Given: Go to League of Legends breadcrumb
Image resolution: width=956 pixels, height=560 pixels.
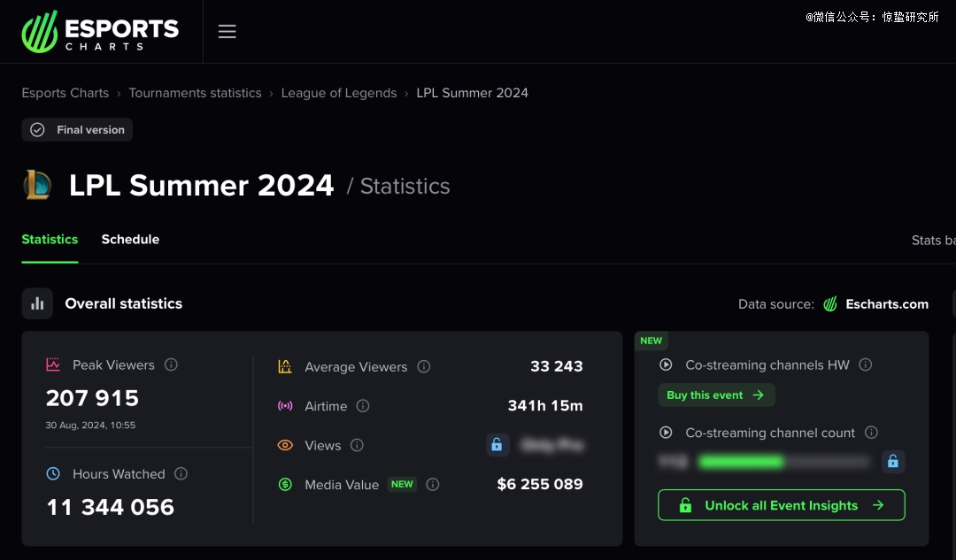Looking at the screenshot, I should pyautogui.click(x=338, y=93).
